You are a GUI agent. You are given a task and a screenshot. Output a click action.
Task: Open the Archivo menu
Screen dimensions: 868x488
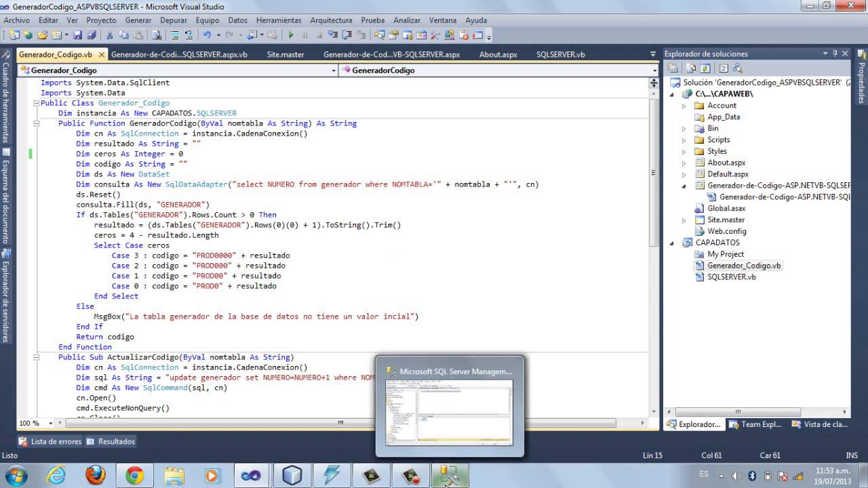(17, 20)
